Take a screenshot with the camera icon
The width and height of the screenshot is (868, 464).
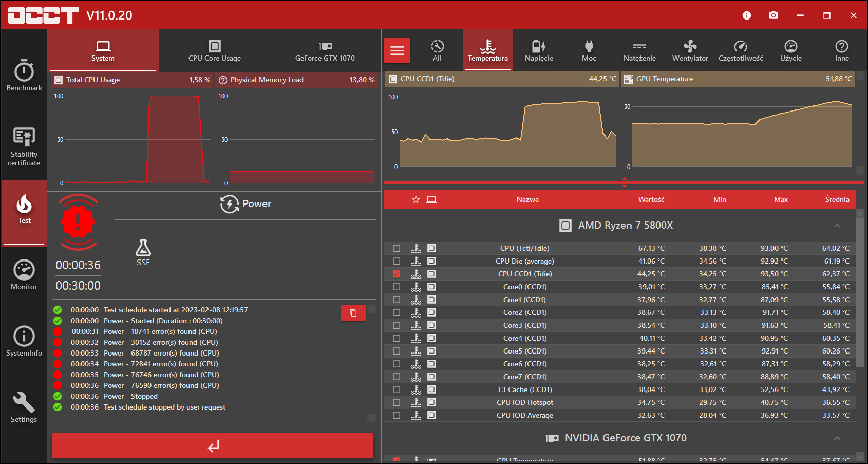click(x=773, y=15)
